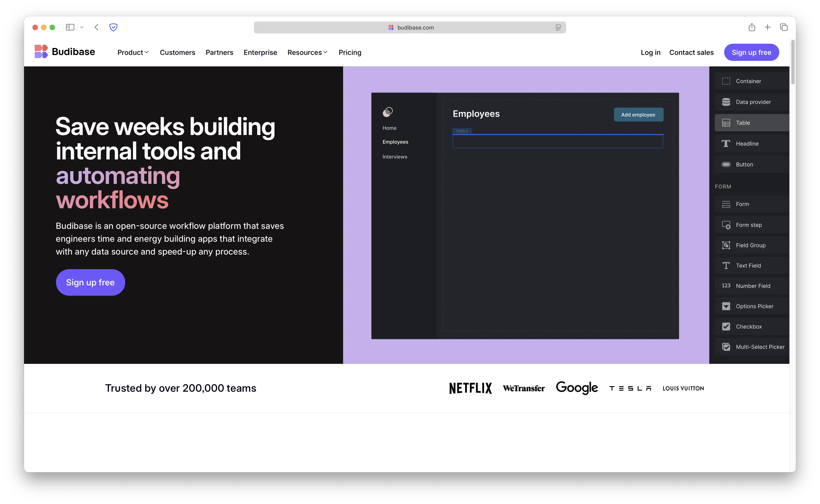820x504 pixels.
Task: Click the Table component icon
Action: point(726,123)
